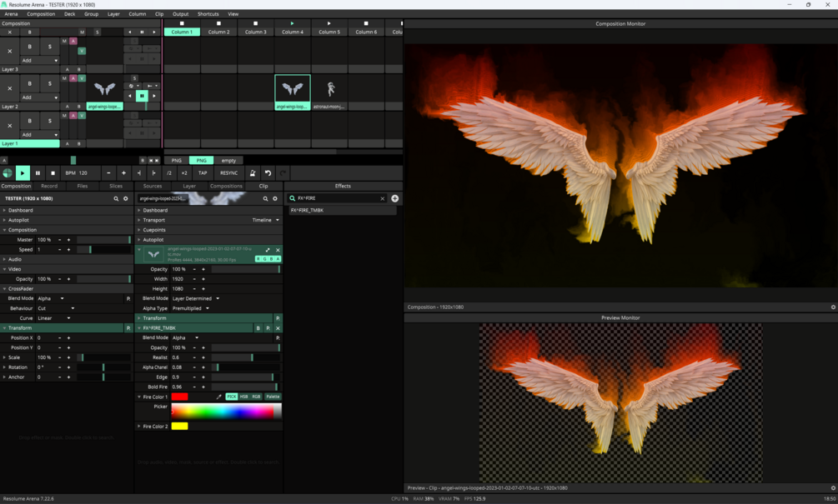
Task: Clear the FX^FIRE effects search text
Action: click(383, 198)
